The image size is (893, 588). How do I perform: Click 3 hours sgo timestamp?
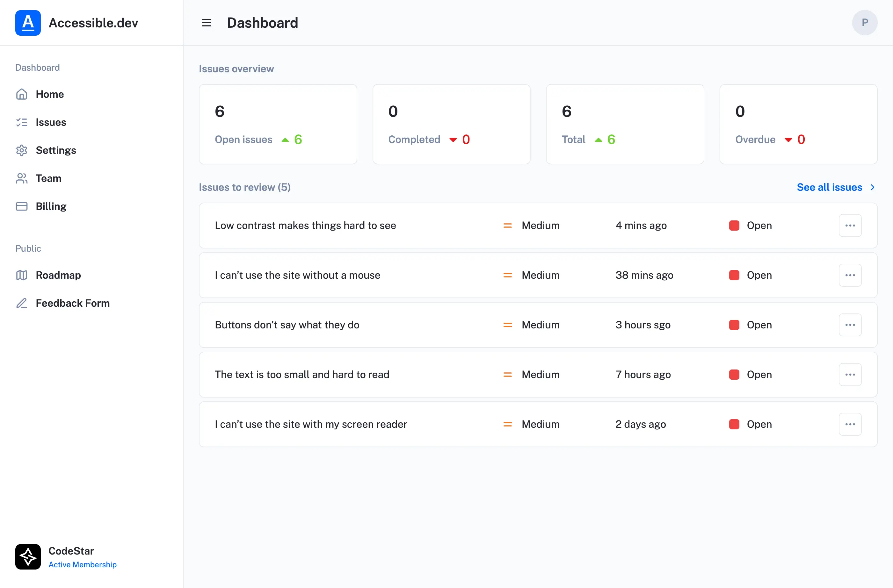[643, 325]
